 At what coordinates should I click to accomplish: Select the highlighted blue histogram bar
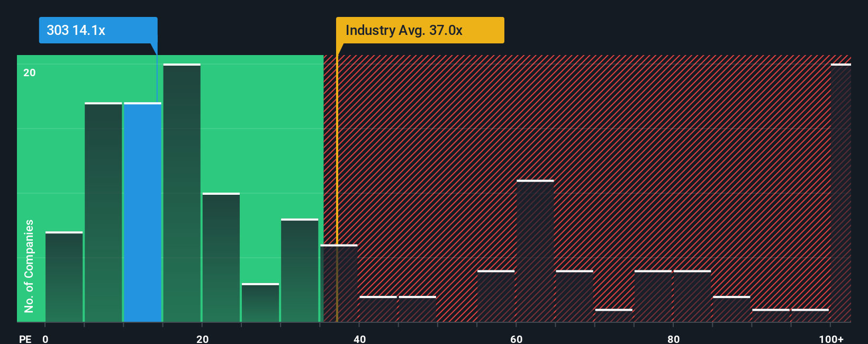(x=142, y=212)
